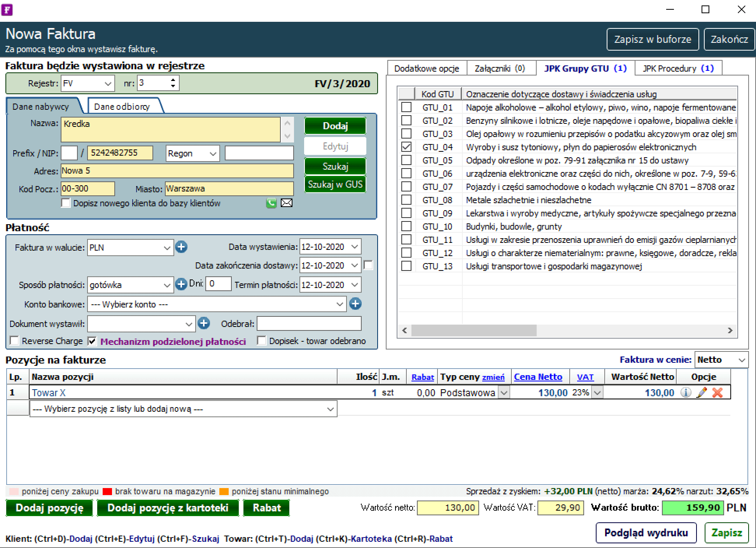Screen dimensions: 756x548
Task: Click the Zapisz save button
Action: coord(726,532)
